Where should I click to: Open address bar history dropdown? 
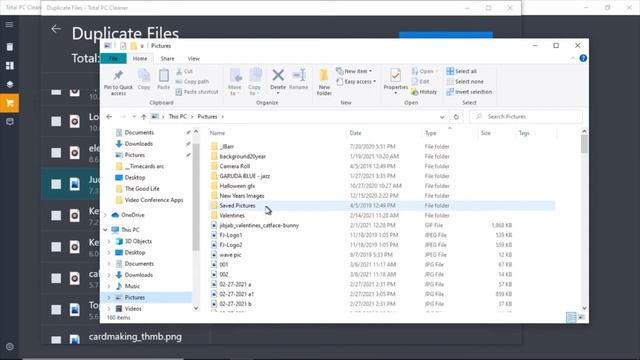442,117
